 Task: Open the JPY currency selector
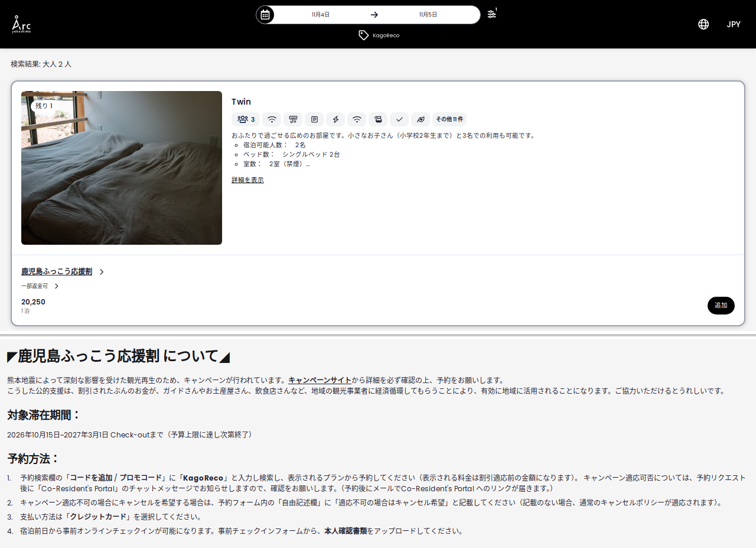coord(734,24)
